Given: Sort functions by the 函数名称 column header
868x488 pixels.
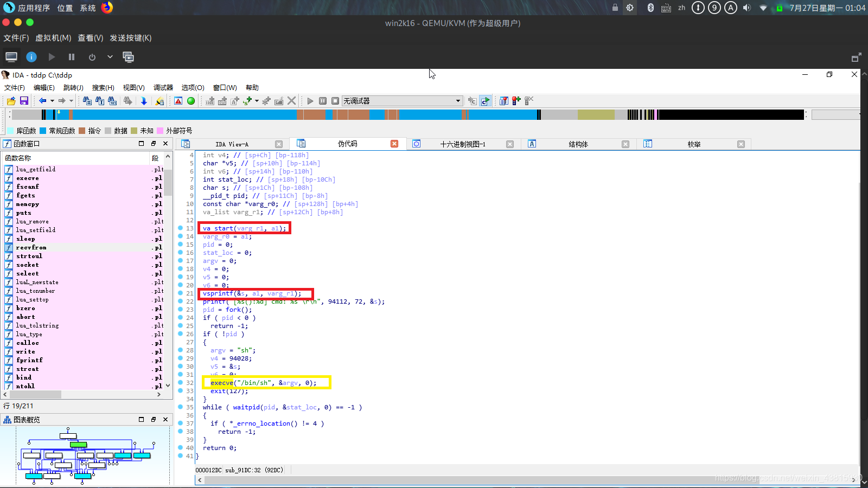Looking at the screenshot, I should click(76, 158).
